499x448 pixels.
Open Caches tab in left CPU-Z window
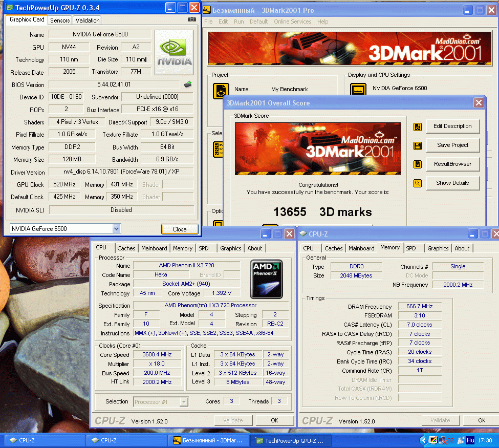point(126,248)
